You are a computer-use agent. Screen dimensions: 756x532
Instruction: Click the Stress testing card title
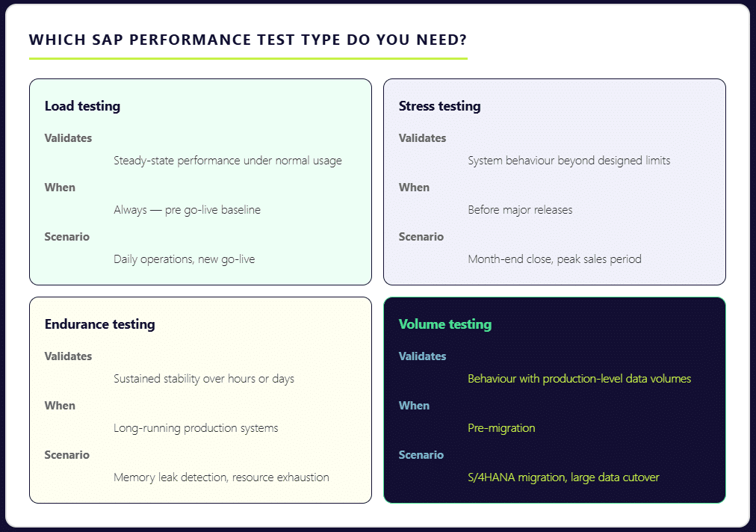tap(439, 106)
